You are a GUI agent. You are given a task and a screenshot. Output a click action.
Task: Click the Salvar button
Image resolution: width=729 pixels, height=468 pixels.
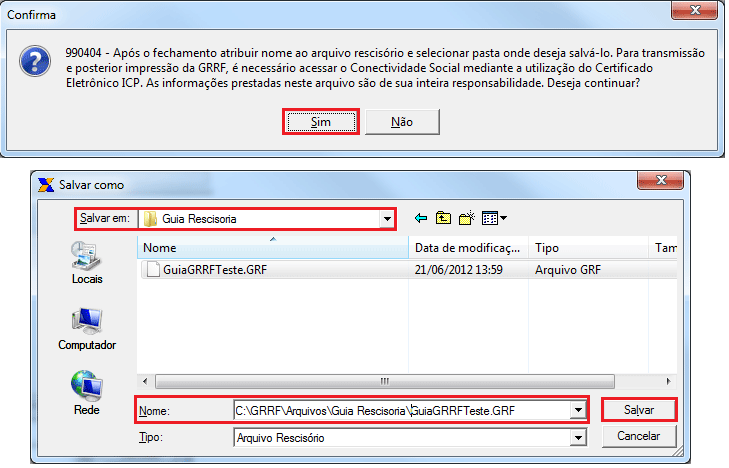click(x=639, y=410)
